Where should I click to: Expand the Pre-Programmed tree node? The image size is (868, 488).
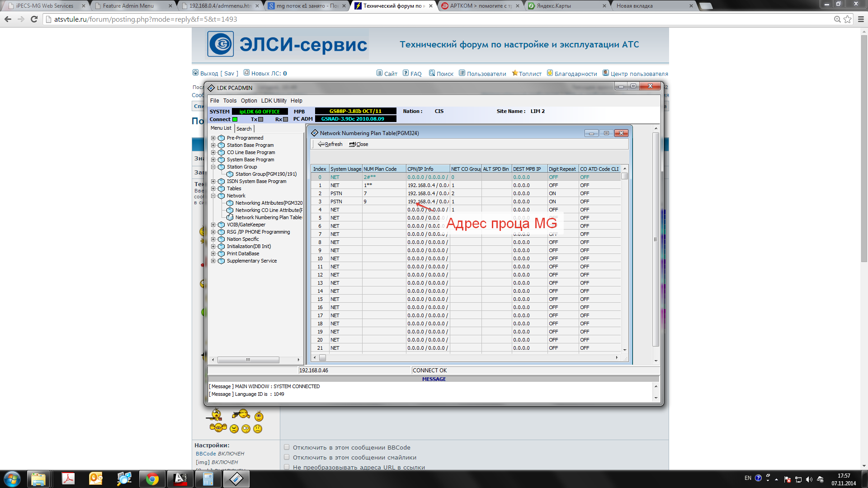[213, 138]
